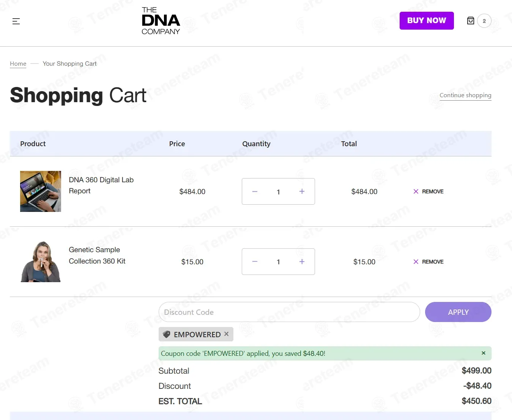The width and height of the screenshot is (512, 420).
Task: Open the DNA 360 Digital Lab Report title
Action: 101,185
